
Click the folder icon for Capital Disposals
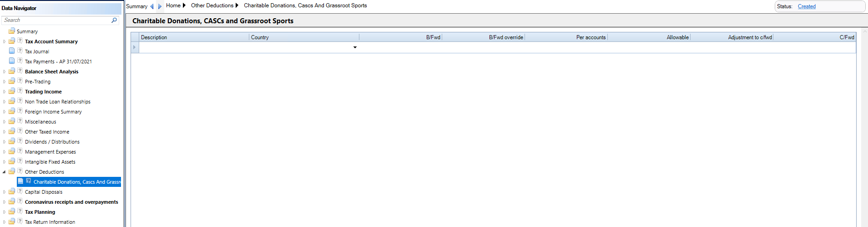pos(12,191)
